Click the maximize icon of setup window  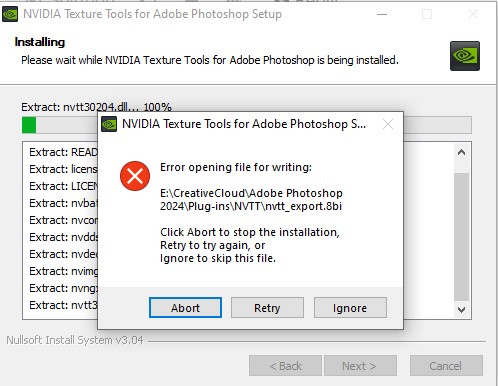coord(427,14)
